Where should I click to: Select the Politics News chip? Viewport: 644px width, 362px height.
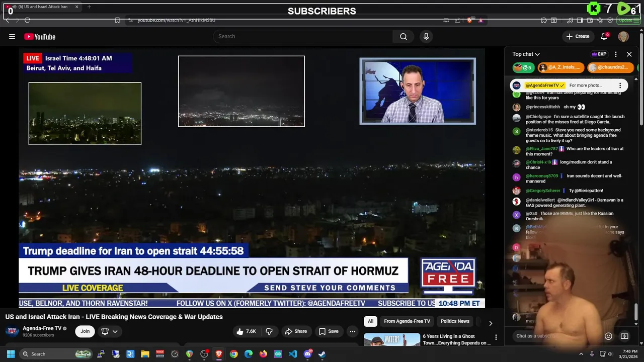pyautogui.click(x=455, y=321)
